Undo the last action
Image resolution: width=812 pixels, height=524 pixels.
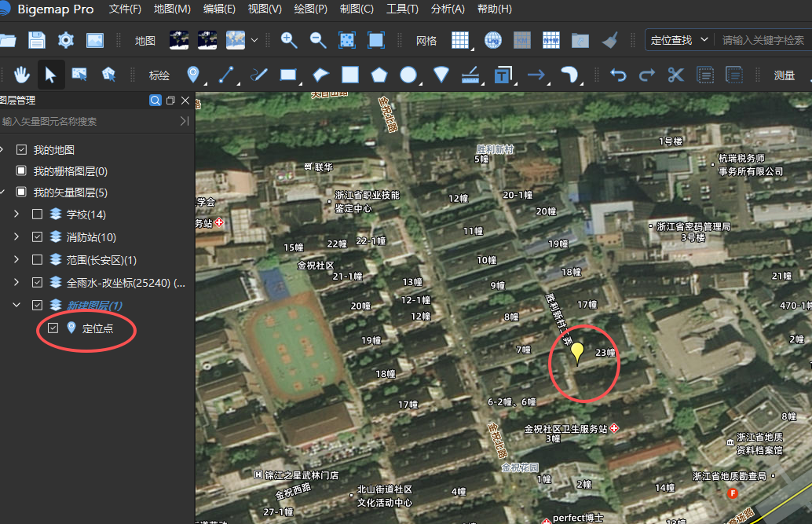coord(618,75)
